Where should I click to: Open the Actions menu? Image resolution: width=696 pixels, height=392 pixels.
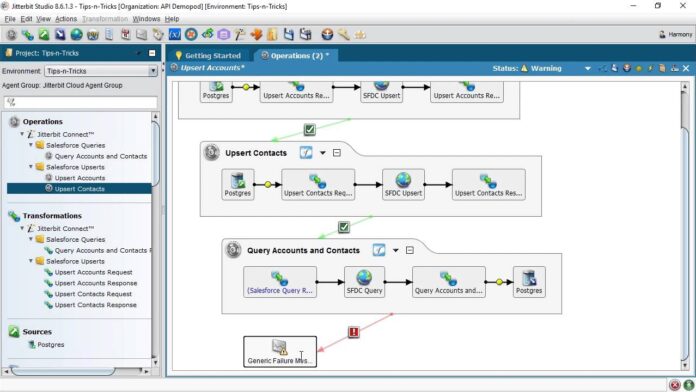66,19
